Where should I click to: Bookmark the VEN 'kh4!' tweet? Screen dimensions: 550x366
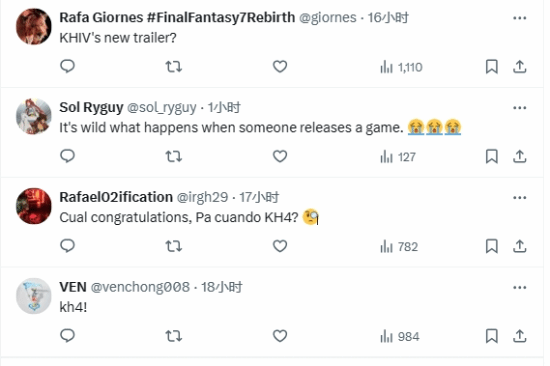(491, 336)
